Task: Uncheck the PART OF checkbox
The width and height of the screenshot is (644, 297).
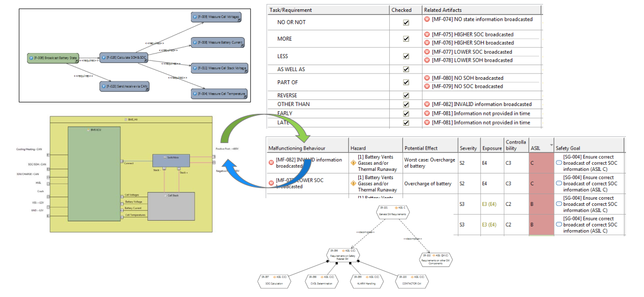Action: (x=406, y=82)
